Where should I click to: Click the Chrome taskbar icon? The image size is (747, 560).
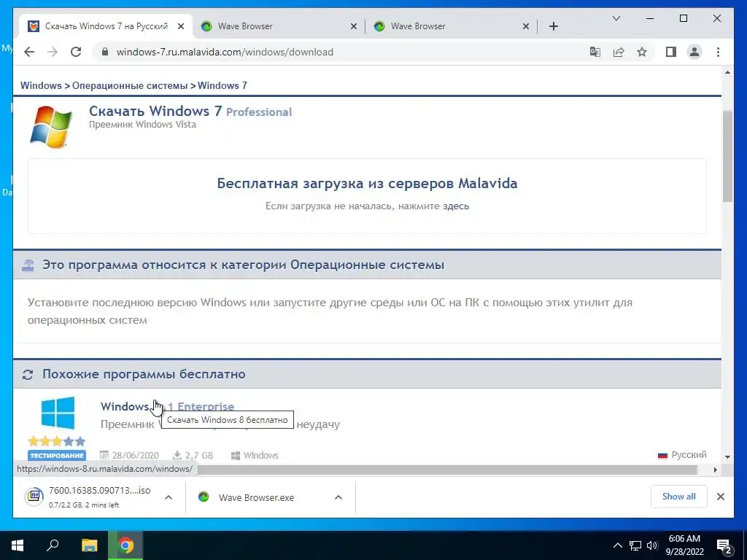point(125,545)
